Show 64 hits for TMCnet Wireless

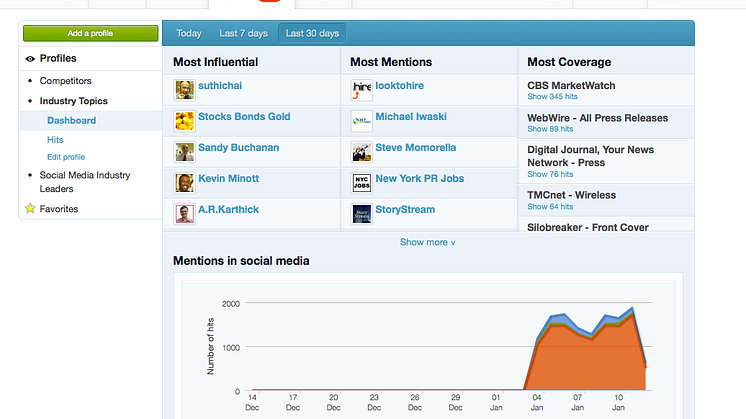550,206
